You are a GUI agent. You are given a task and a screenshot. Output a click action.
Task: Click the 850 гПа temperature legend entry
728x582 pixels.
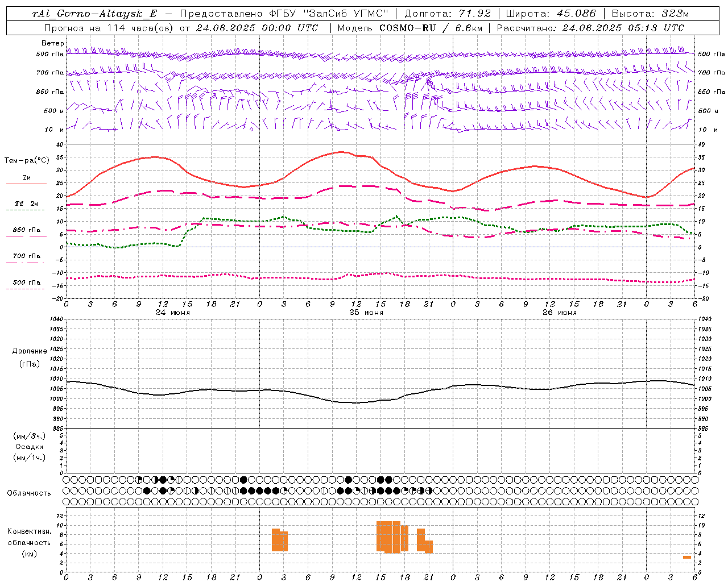26,230
